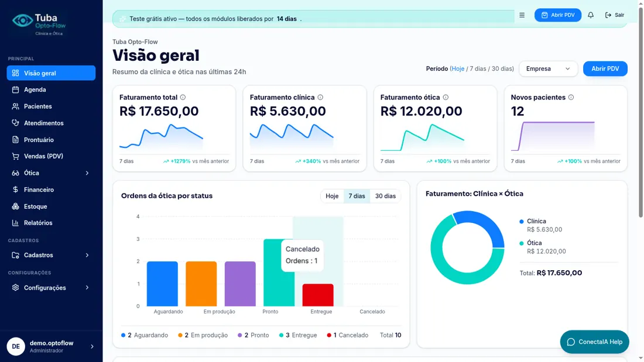The height and width of the screenshot is (362, 644).
Task: Open Pacientes in sidebar
Action: [51, 106]
